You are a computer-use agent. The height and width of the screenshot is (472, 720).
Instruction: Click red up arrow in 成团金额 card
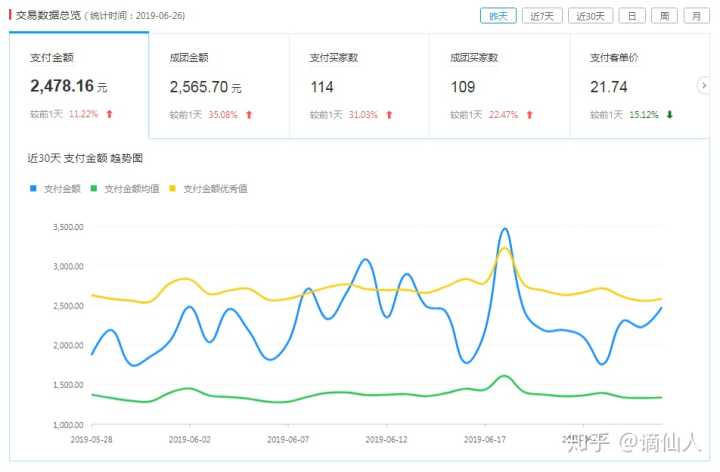click(x=249, y=114)
